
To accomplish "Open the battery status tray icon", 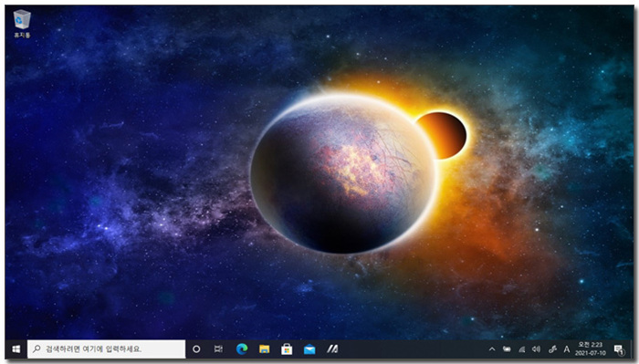I will (x=507, y=349).
